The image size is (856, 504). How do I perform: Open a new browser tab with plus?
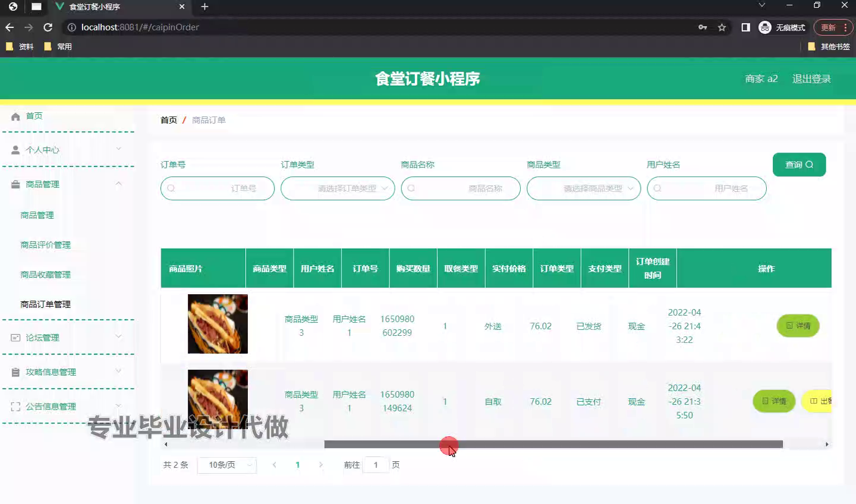[204, 7]
